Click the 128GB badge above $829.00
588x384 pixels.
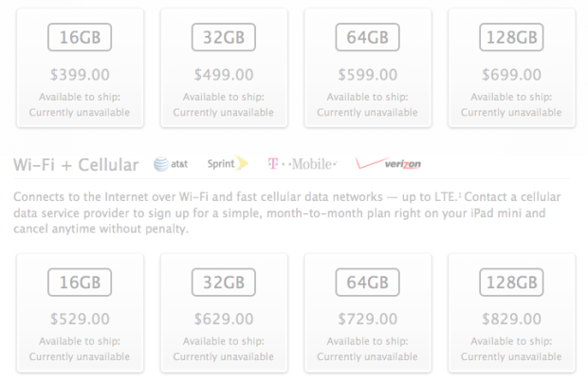(511, 283)
